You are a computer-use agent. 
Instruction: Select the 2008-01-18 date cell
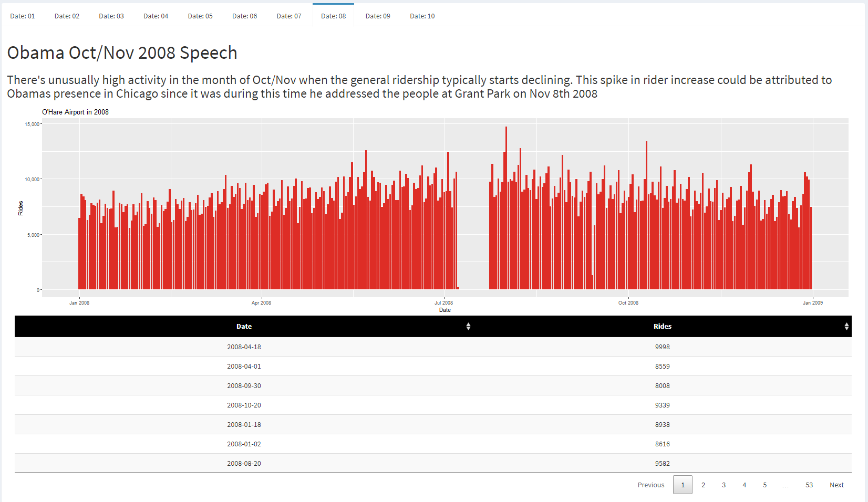pos(244,425)
